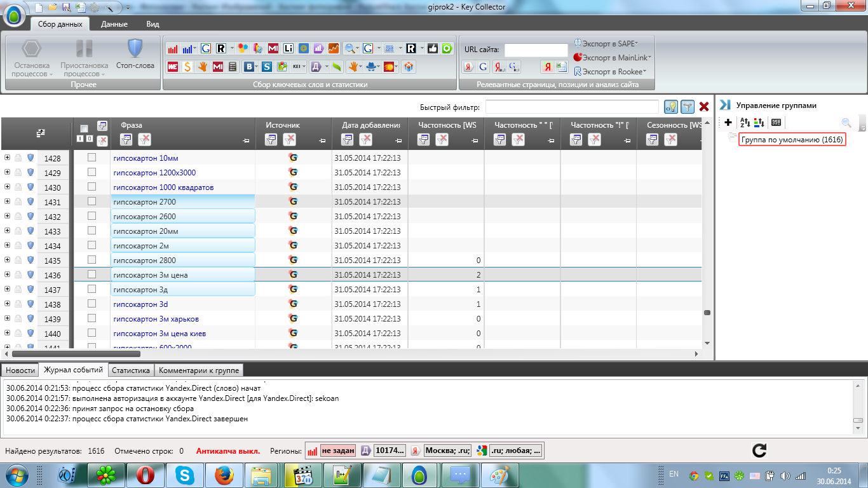This screenshot has width=868, height=488.
Task: Expand row 1436 with the plus icon
Action: pyautogui.click(x=7, y=274)
